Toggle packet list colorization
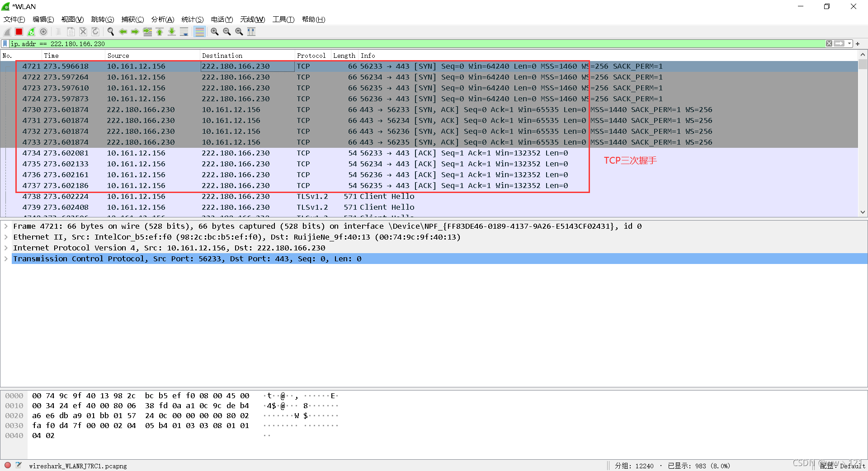Image resolution: width=868 pixels, height=471 pixels. (199, 32)
